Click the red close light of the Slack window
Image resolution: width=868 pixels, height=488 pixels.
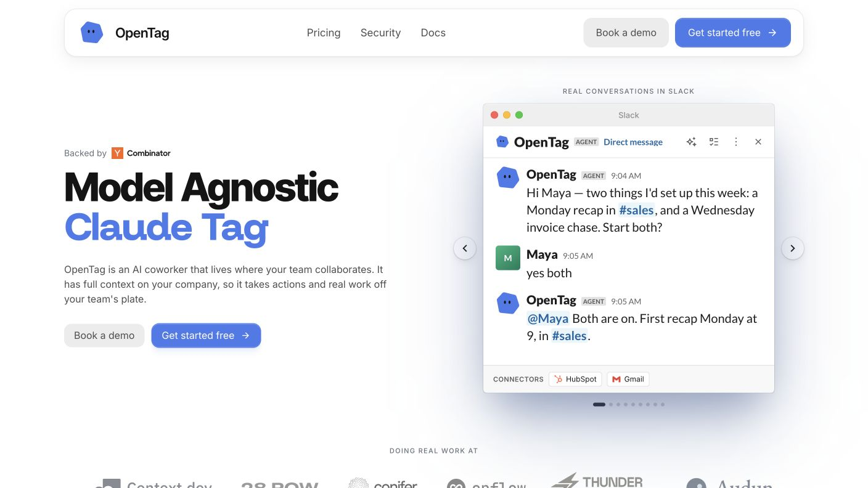[494, 115]
